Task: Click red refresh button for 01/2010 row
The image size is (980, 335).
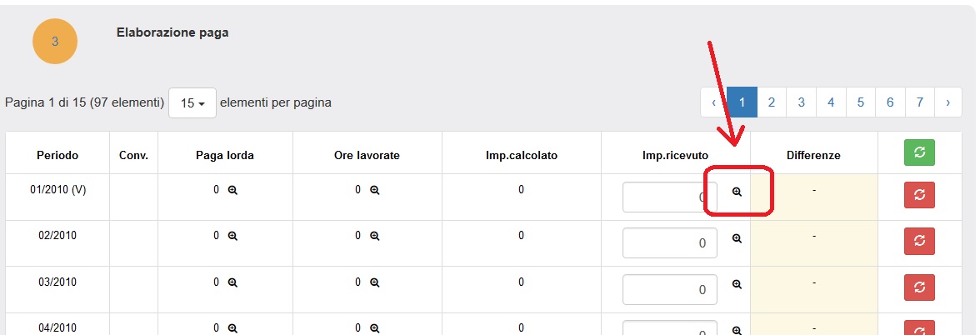Action: coord(919,194)
